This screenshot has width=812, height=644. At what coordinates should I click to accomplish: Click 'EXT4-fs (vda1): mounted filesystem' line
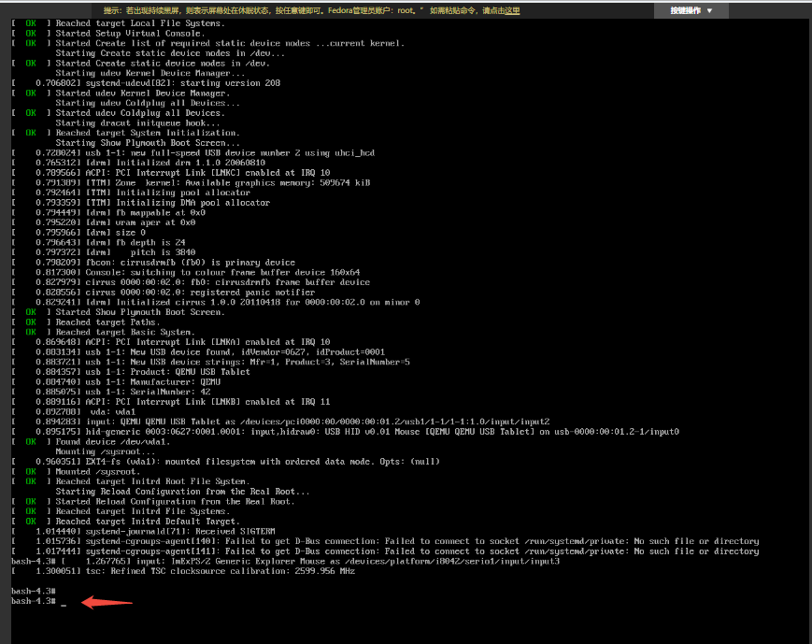pyautogui.click(x=225, y=461)
